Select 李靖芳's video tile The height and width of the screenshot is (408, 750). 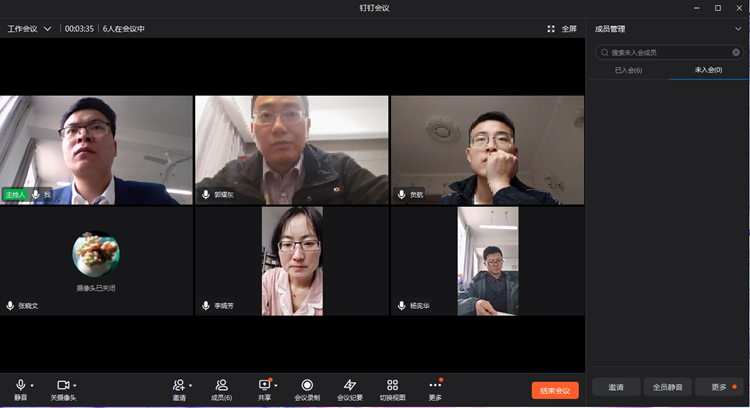[x=291, y=261]
